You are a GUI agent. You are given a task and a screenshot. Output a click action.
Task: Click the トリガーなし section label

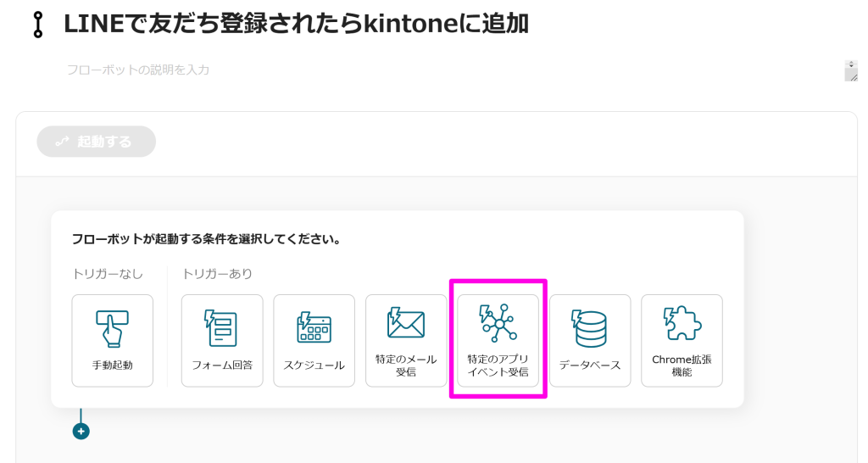(108, 274)
